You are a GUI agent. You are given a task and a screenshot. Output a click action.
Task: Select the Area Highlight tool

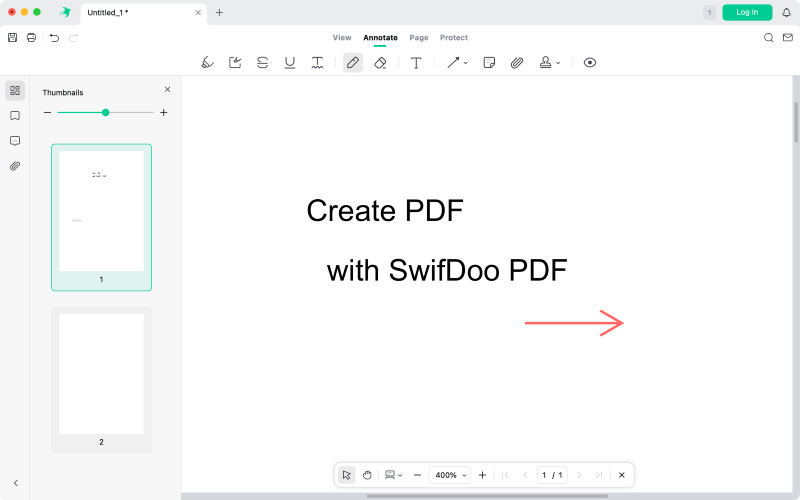235,62
